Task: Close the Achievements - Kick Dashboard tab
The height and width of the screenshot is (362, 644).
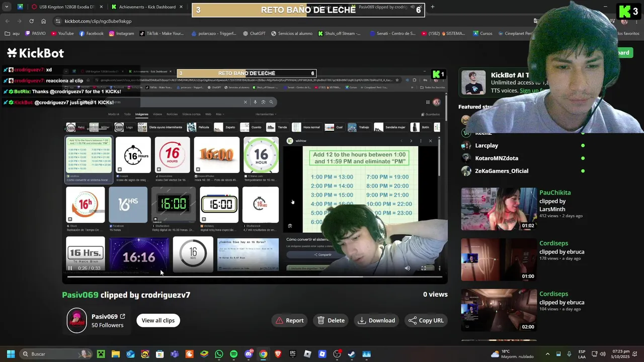Action: click(x=182, y=7)
